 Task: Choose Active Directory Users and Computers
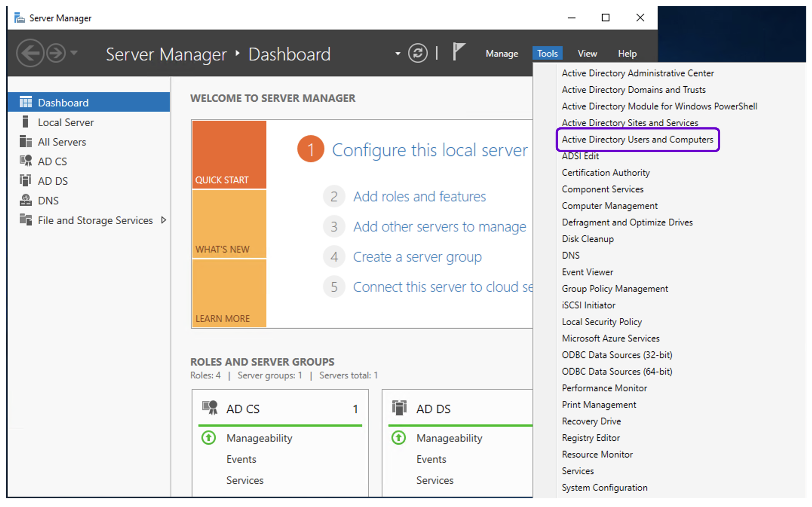pos(637,139)
